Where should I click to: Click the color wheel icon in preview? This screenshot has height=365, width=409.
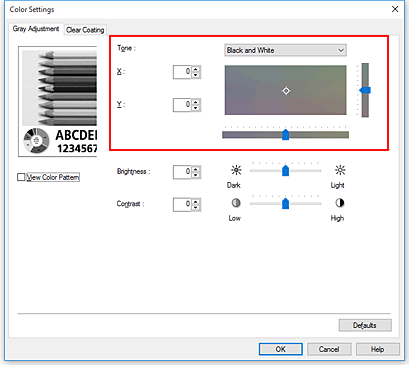pyautogui.click(x=36, y=141)
